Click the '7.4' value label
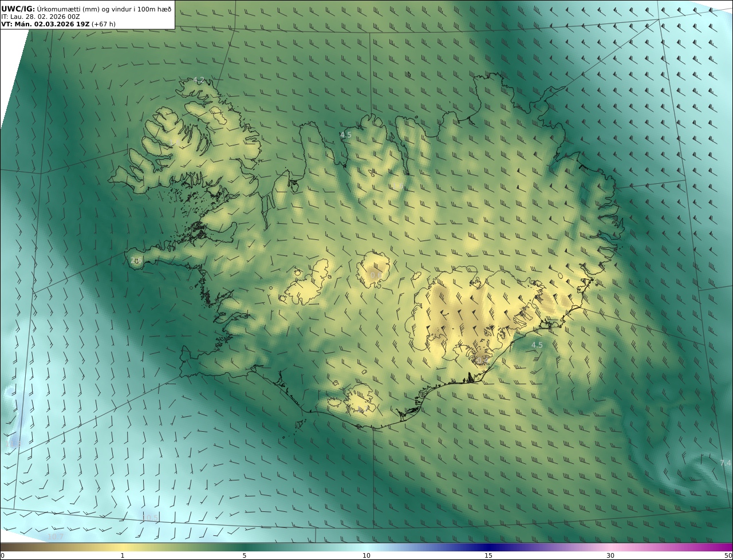 click(726, 463)
